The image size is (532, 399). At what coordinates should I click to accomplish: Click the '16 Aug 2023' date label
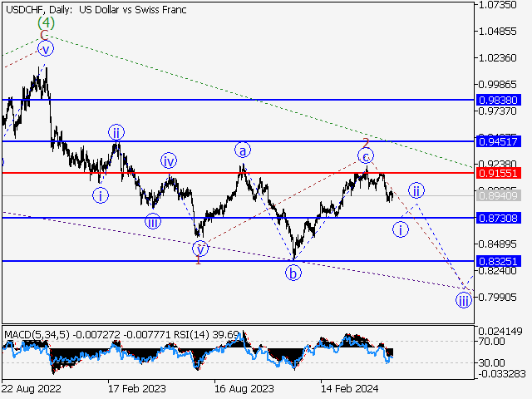[244, 389]
